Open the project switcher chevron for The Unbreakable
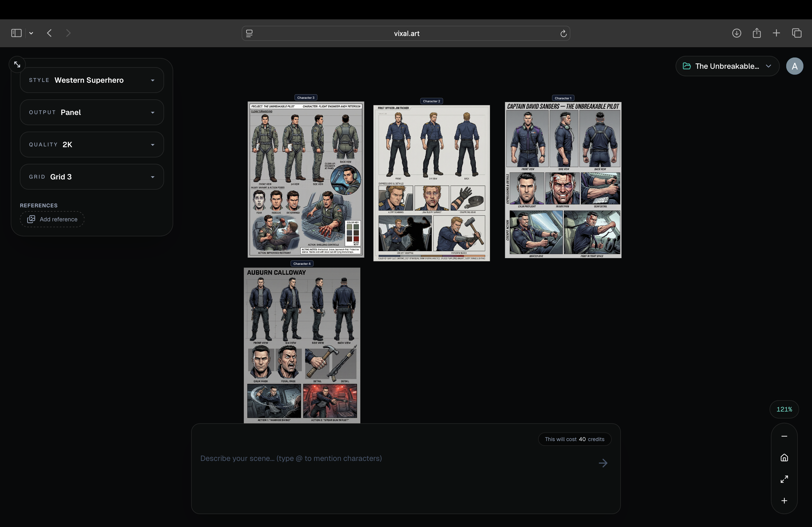The image size is (812, 527). pyautogui.click(x=769, y=66)
